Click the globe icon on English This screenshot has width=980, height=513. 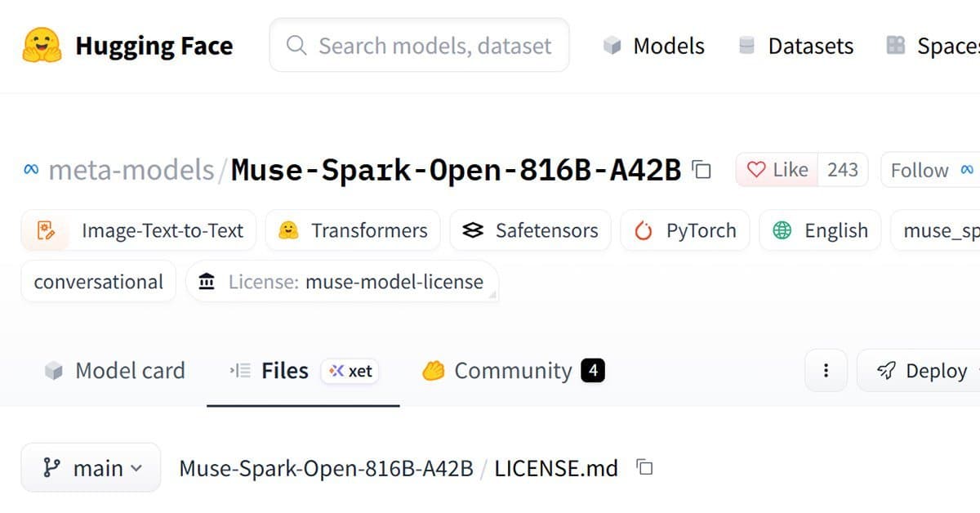[782, 230]
